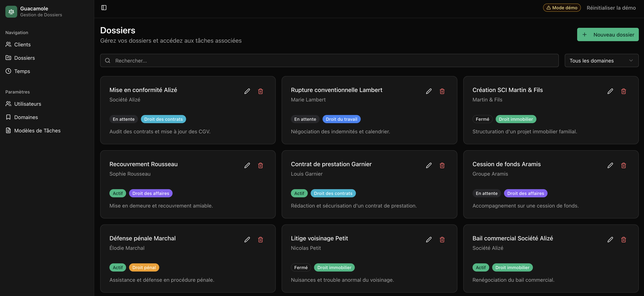Click the orange Droit pénal badge

144,267
